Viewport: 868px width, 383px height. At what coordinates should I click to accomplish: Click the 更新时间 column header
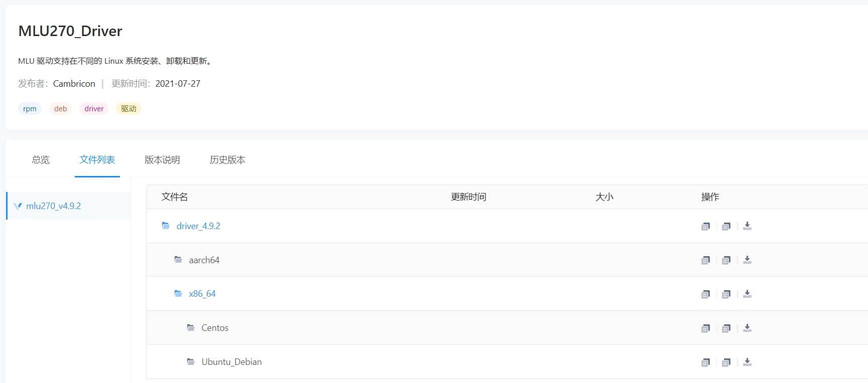pyautogui.click(x=469, y=197)
